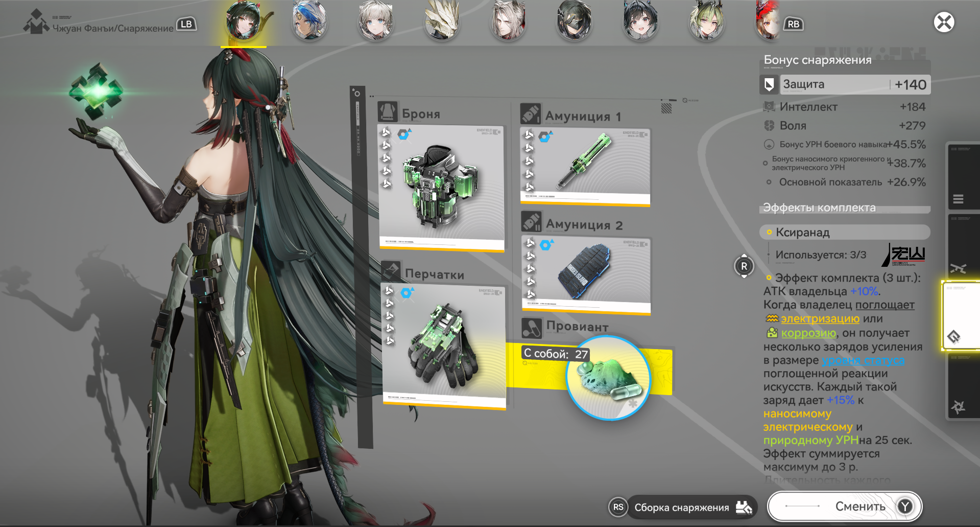Click 'Основной показатель +26.9%' stat row
The width and height of the screenshot is (980, 527).
845,182
